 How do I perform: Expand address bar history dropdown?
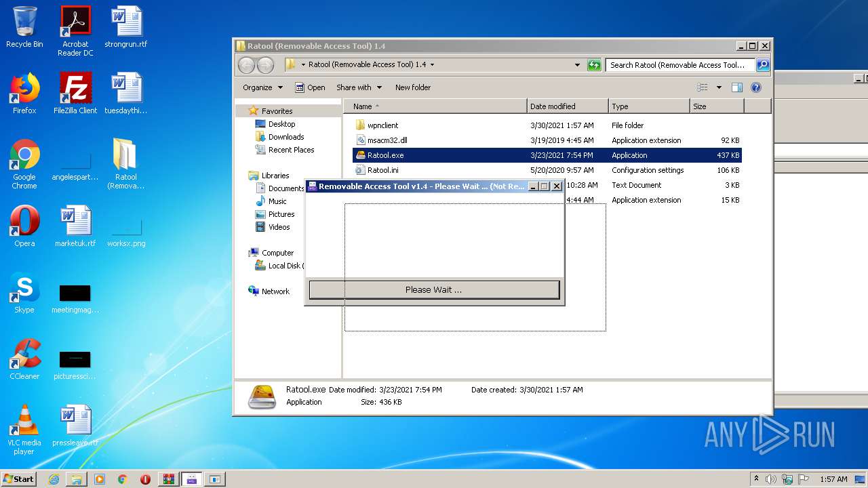point(577,65)
